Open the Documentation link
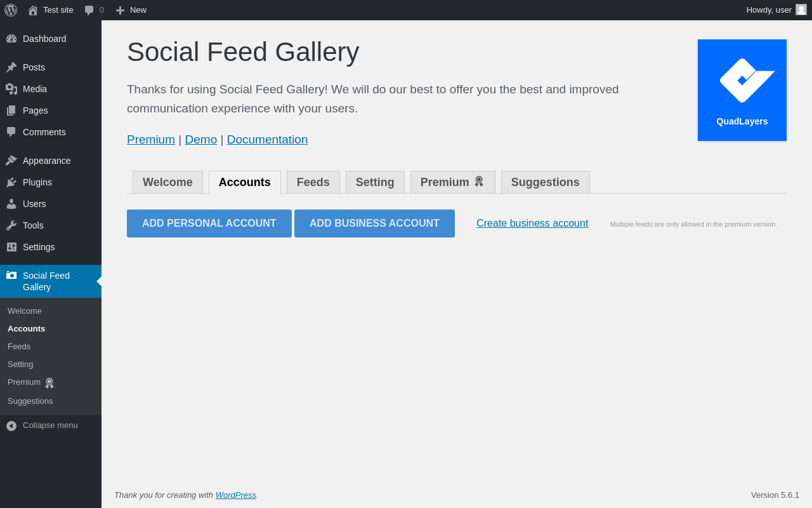812x508 pixels. click(x=267, y=140)
